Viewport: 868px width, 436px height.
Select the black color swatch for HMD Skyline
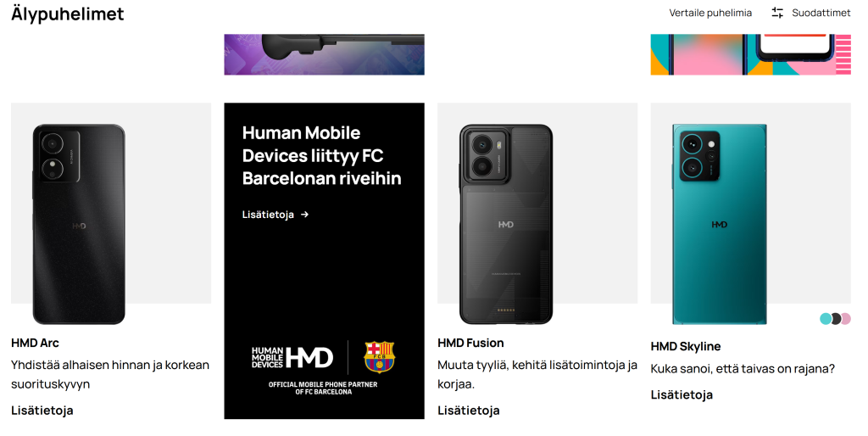(x=836, y=319)
